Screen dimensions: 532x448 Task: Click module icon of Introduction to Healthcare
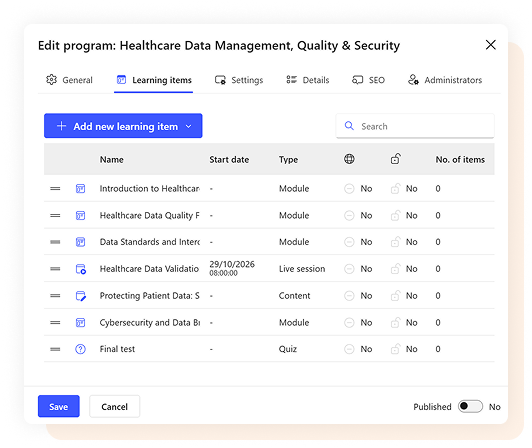[x=80, y=189]
